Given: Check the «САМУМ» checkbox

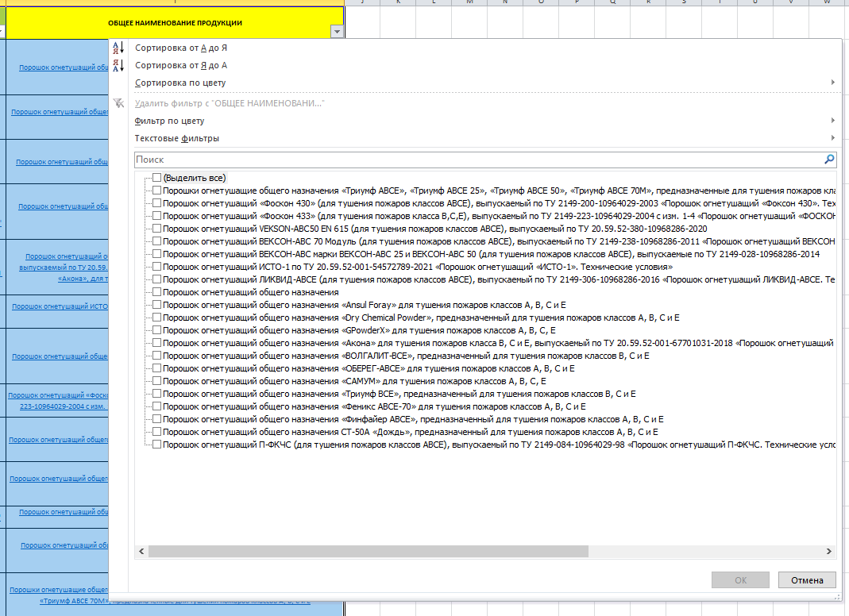Looking at the screenshot, I should pos(156,381).
